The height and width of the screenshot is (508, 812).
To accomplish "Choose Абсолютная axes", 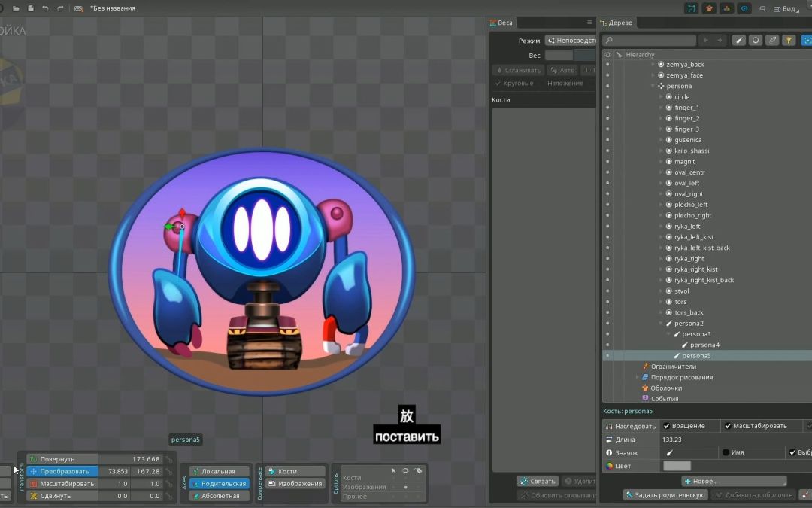I will click(x=219, y=496).
